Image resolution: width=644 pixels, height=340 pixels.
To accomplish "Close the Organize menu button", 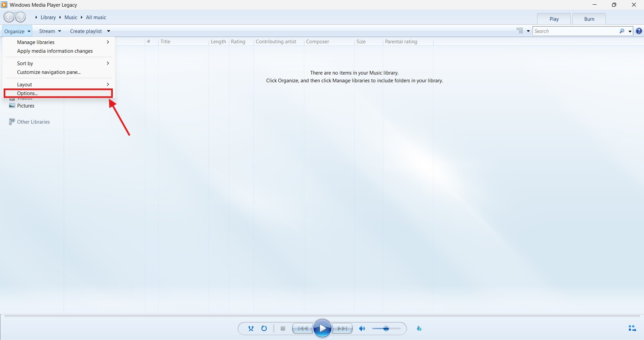I will coord(17,31).
